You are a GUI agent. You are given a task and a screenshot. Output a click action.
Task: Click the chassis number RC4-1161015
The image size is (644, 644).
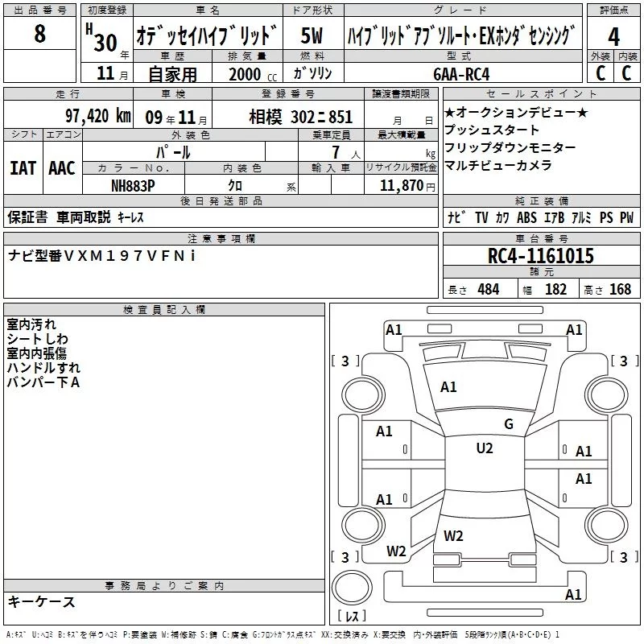point(541,256)
